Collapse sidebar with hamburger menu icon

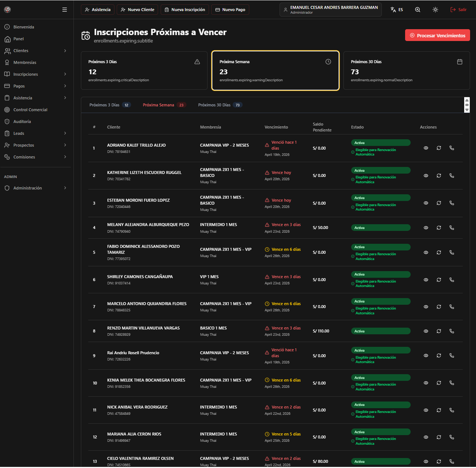(65, 10)
